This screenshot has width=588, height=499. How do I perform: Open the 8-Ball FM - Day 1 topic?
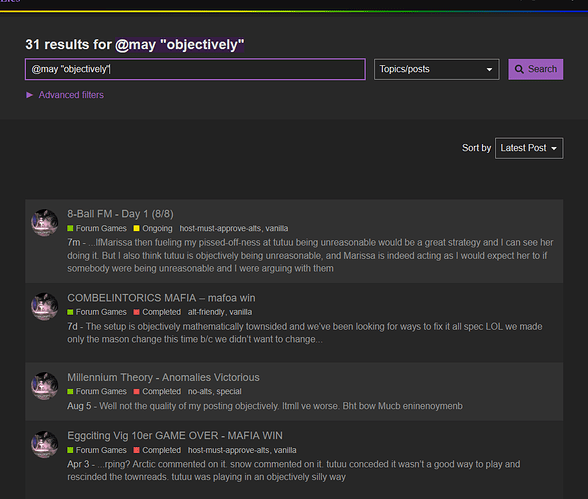(120, 214)
